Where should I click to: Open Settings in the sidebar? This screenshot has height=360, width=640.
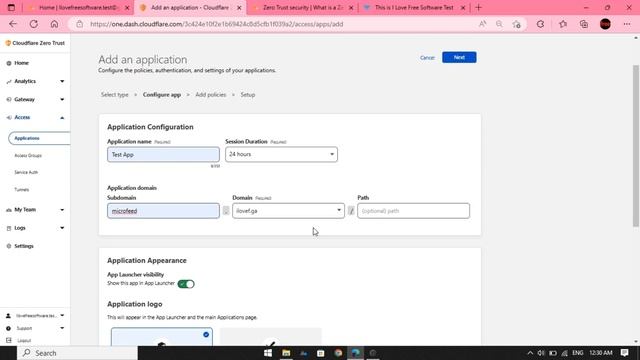[24, 246]
